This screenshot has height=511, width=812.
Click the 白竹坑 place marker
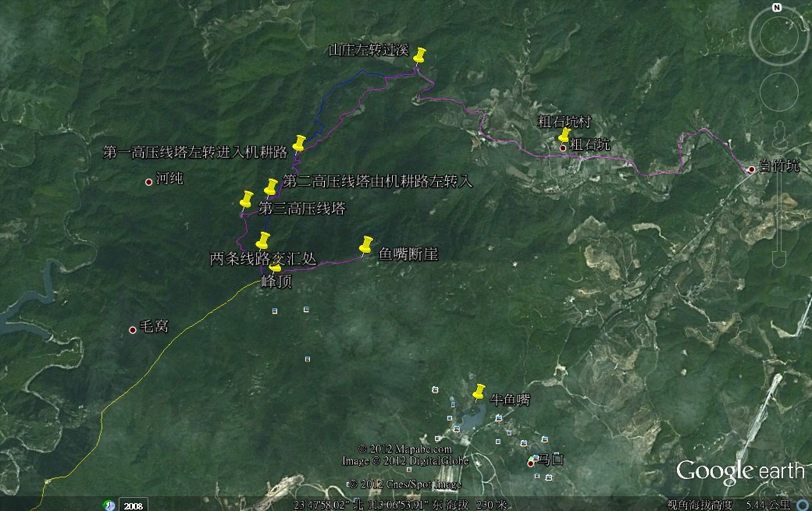[751, 169]
